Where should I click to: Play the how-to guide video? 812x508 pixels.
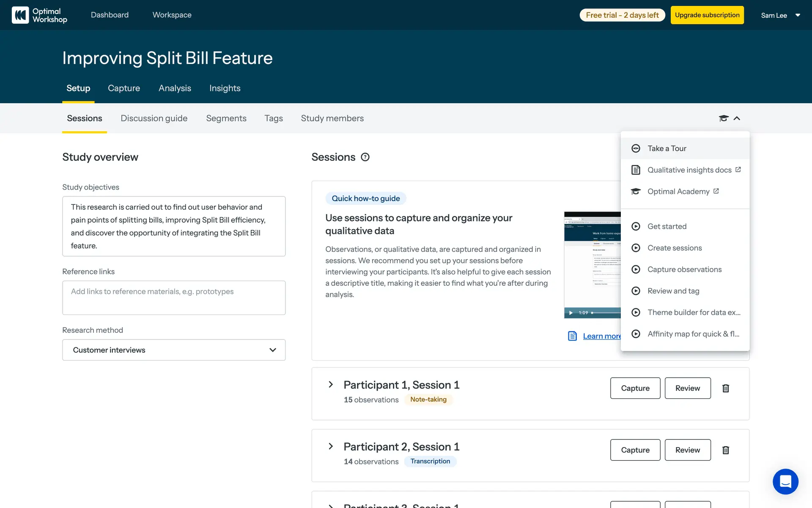pos(571,313)
